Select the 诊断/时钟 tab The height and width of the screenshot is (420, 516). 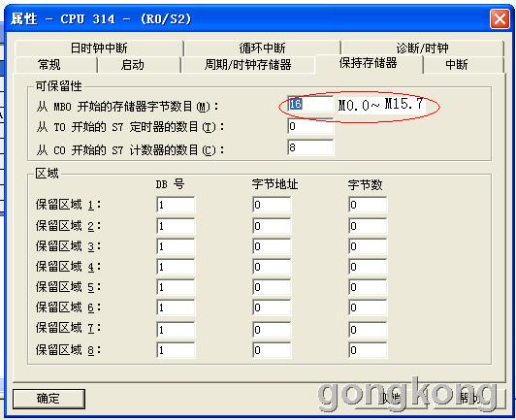[422, 48]
